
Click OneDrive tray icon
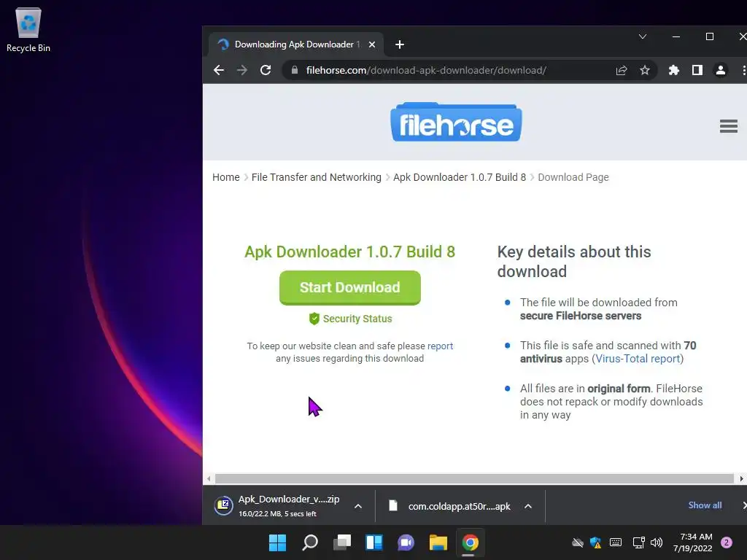pos(578,542)
